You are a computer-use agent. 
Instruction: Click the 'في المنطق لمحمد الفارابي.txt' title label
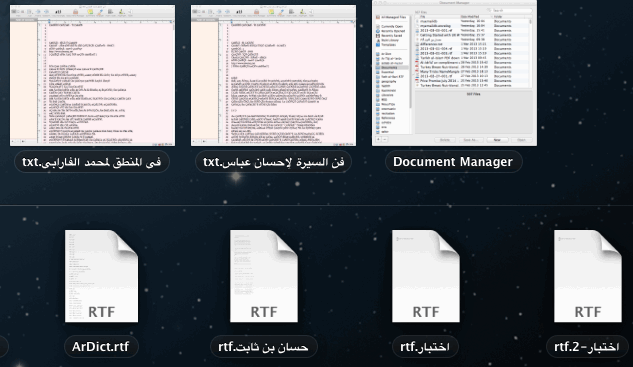click(92, 162)
